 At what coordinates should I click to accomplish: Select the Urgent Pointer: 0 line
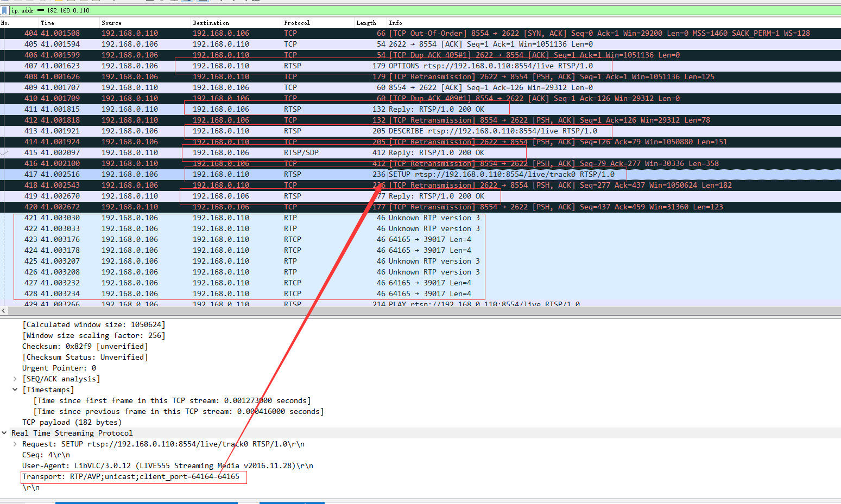coord(59,368)
